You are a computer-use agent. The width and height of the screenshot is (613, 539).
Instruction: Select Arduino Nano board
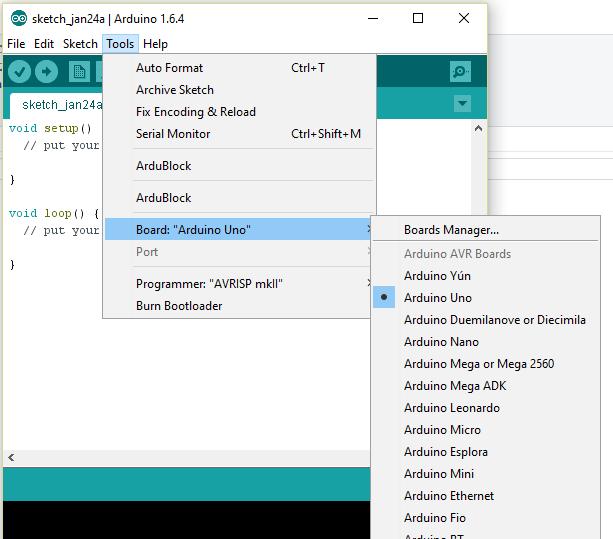point(485,342)
